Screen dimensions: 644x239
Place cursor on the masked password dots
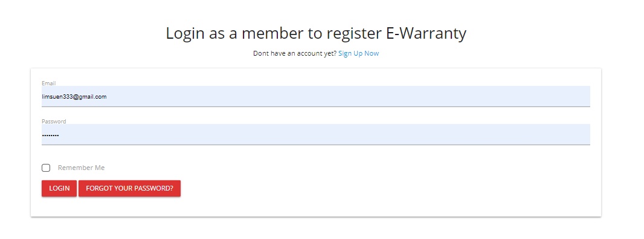tap(51, 135)
